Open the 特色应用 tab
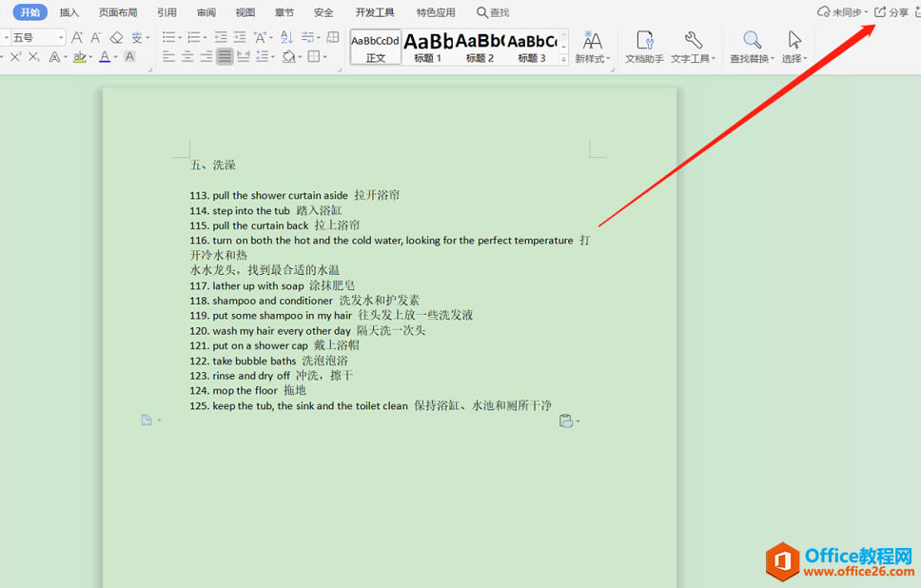 coord(436,12)
